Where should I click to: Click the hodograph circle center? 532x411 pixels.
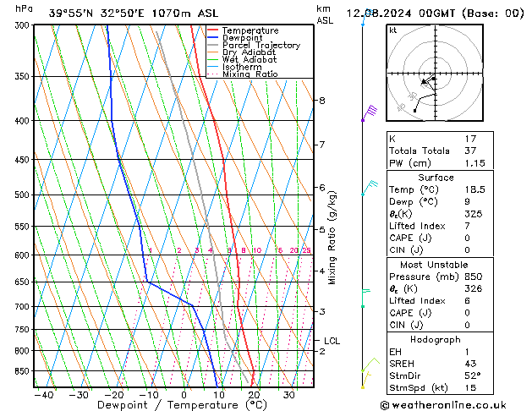[436, 74]
